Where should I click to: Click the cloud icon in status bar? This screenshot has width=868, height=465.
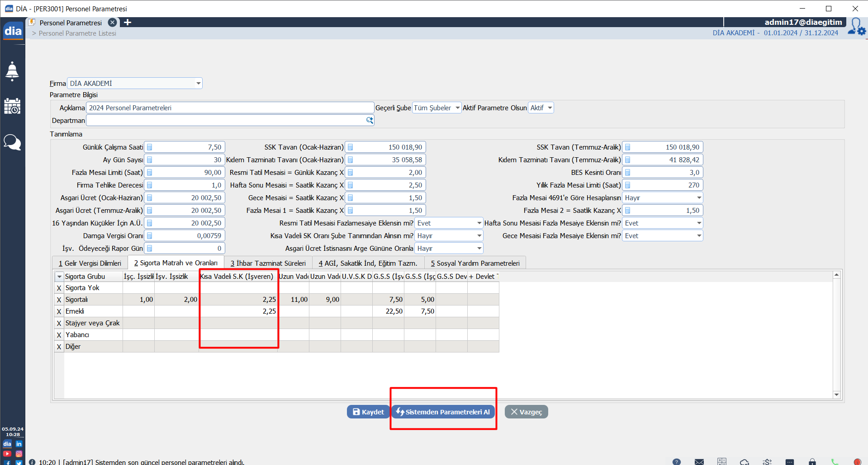[745, 462]
